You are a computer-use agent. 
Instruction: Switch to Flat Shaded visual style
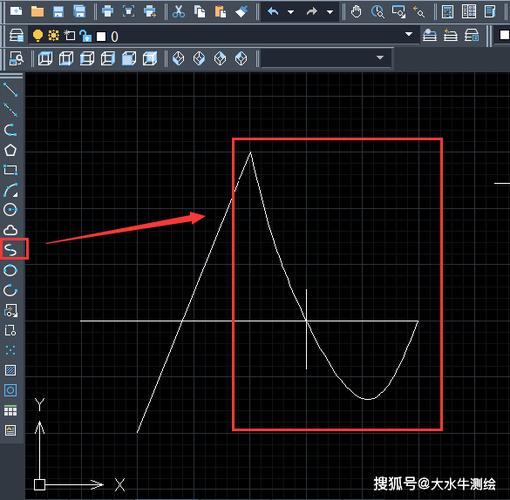point(108,59)
